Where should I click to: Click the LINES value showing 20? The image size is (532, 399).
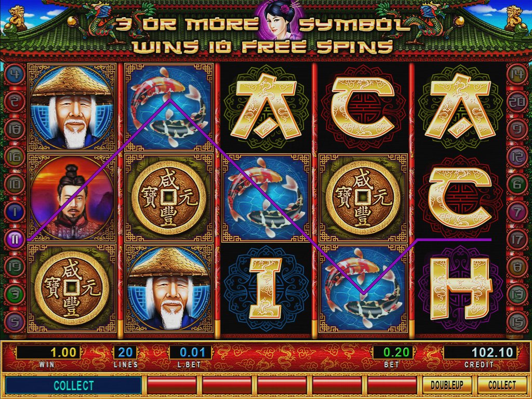[x=125, y=353]
